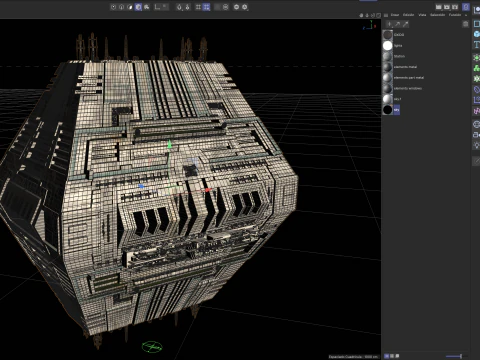Expand the overflow chevron after Función menu

click(466, 15)
